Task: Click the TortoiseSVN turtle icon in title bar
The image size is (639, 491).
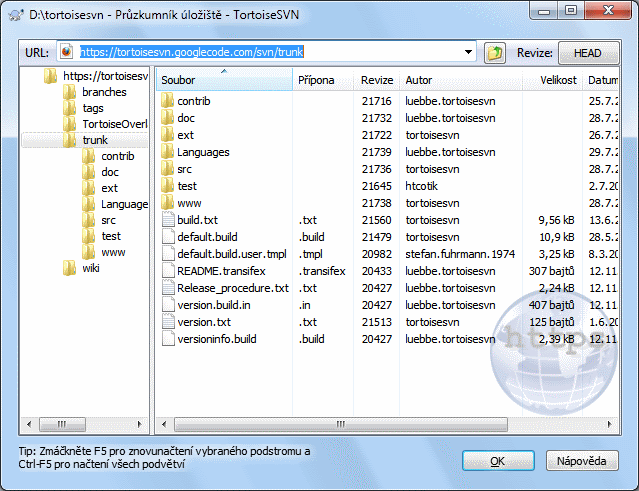Action: pos(16,15)
